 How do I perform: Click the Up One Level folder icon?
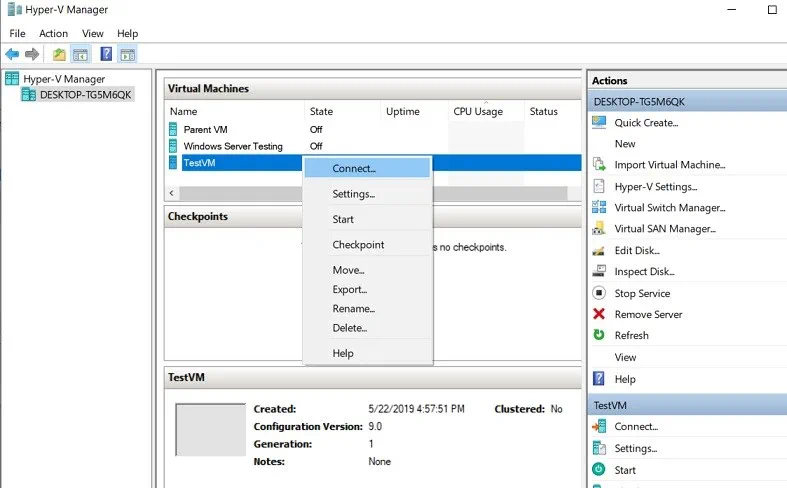tap(59, 54)
